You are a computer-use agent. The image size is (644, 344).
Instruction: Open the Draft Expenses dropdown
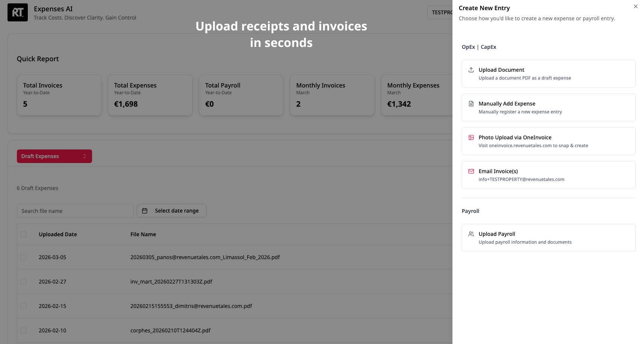tap(54, 156)
